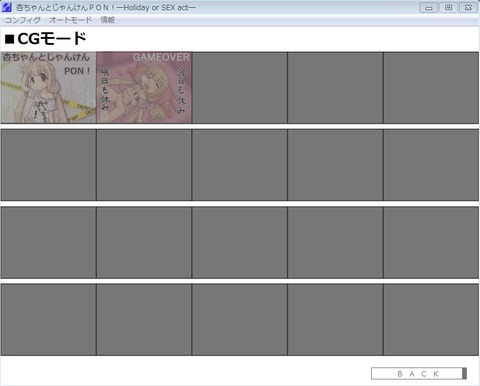Open the GAMEOVER CG thumbnail

click(x=144, y=88)
